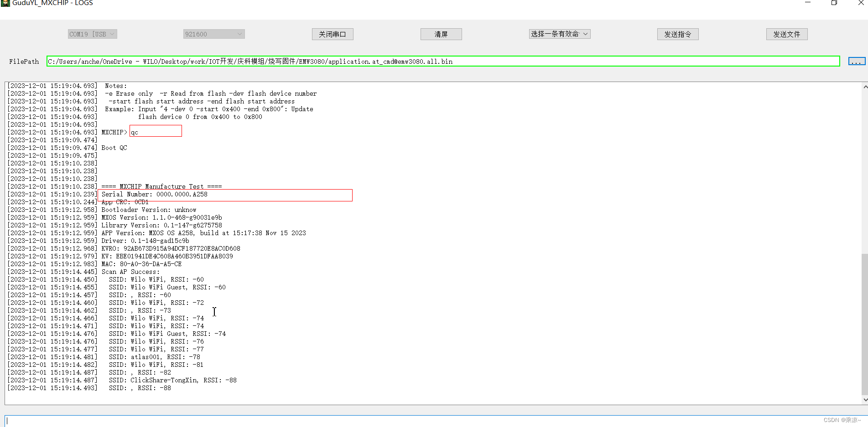Screen dimensions: 868x427
Task: Click the "SSID: atlas001, RSSI: -78" line
Action: point(154,357)
